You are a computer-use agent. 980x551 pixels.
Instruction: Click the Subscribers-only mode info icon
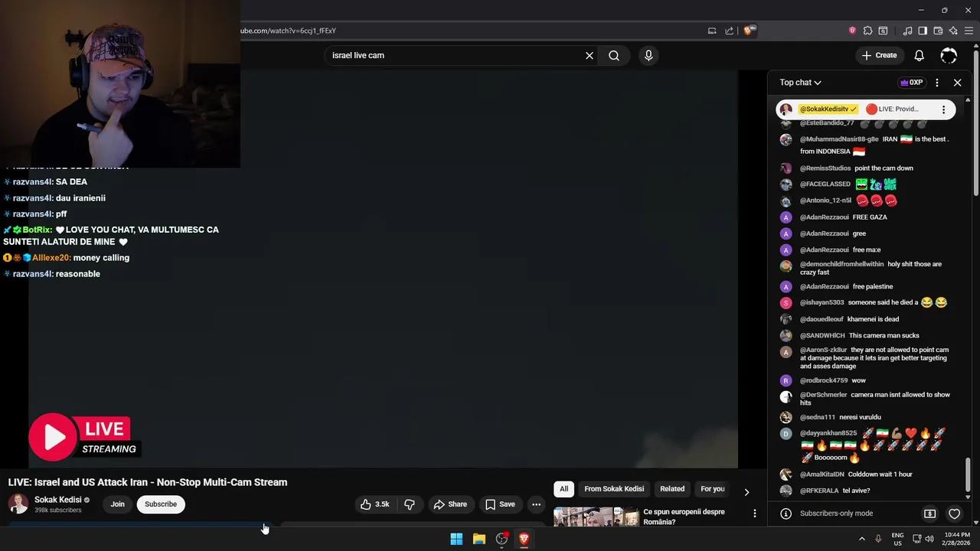(785, 514)
